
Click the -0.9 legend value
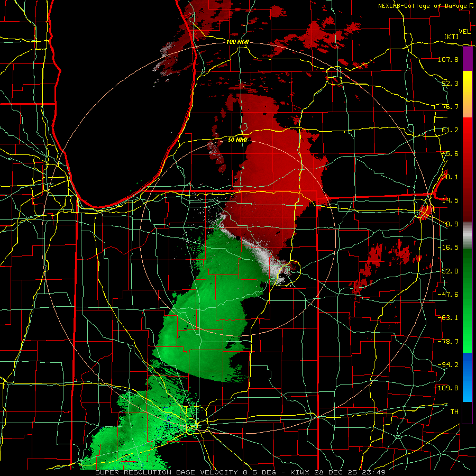[450, 224]
